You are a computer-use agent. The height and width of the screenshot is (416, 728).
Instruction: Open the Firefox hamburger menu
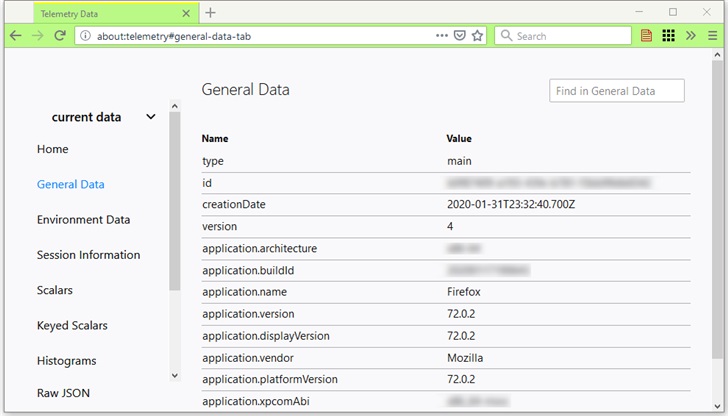(713, 36)
